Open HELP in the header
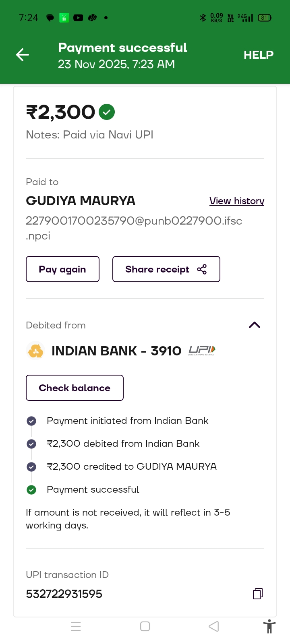Screen dimensions: 290x644 coord(259,55)
